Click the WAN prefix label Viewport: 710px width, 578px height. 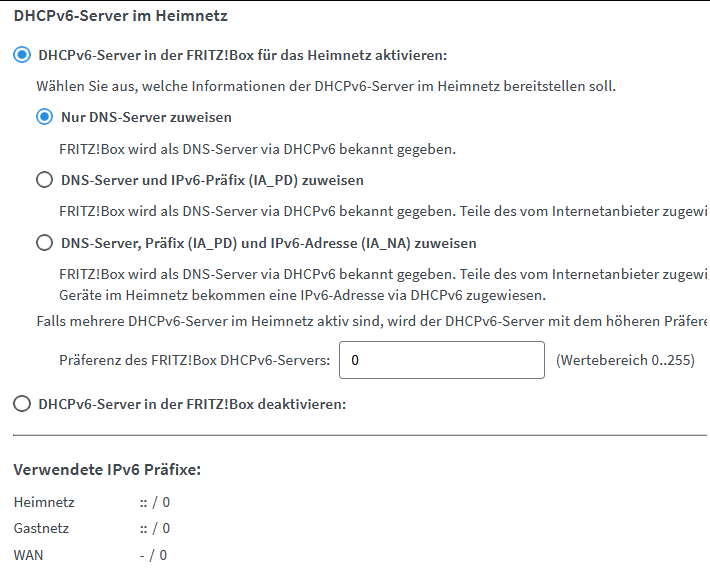29,554
